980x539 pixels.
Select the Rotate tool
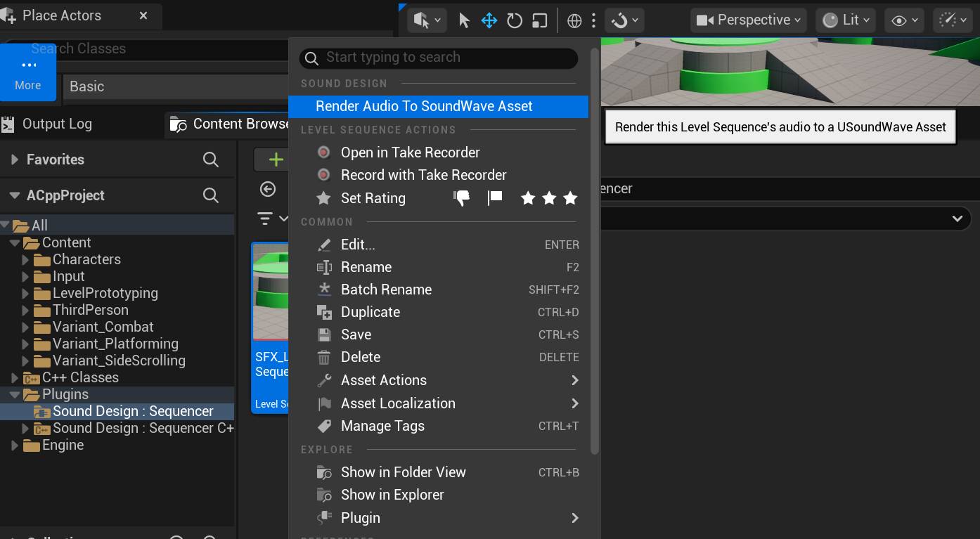point(514,20)
